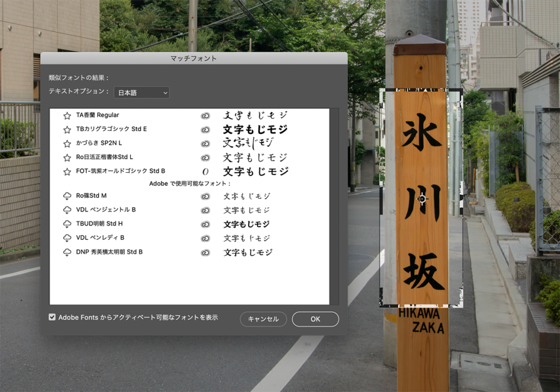
Task: Click the DNP 秀英横太明朝 Std B sample preview
Action: (x=248, y=253)
